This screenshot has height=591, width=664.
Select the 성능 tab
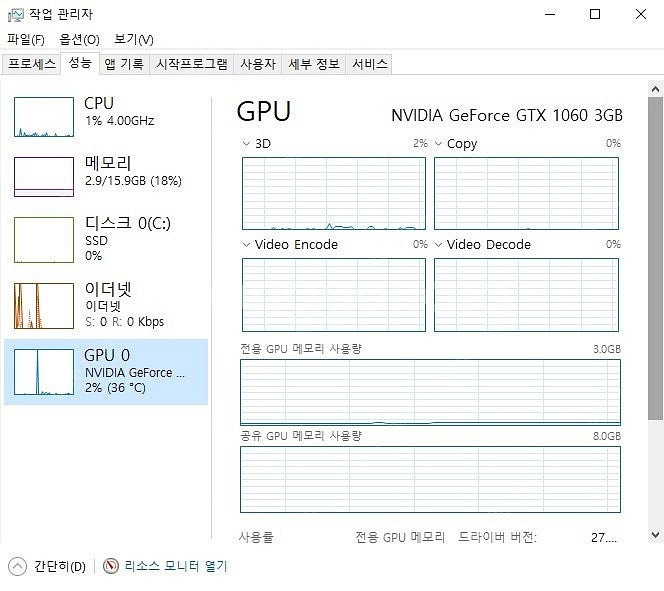[x=80, y=63]
